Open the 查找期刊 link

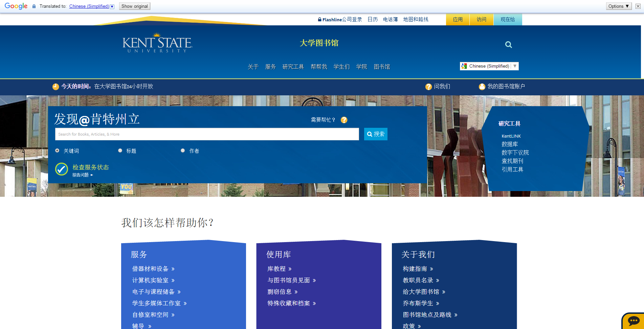(512, 161)
